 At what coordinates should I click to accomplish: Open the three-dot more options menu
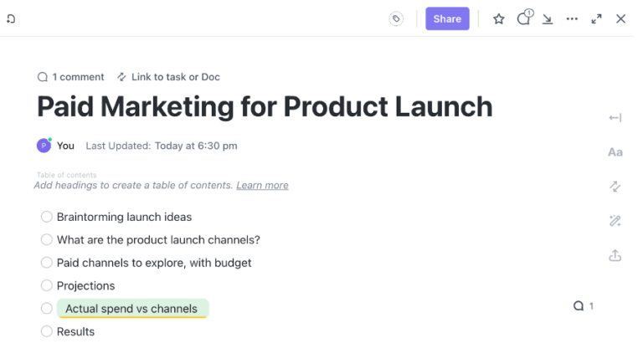[x=572, y=19]
